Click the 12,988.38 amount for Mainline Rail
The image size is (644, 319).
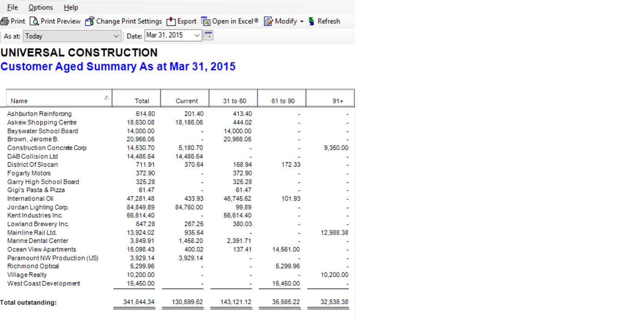tap(335, 233)
